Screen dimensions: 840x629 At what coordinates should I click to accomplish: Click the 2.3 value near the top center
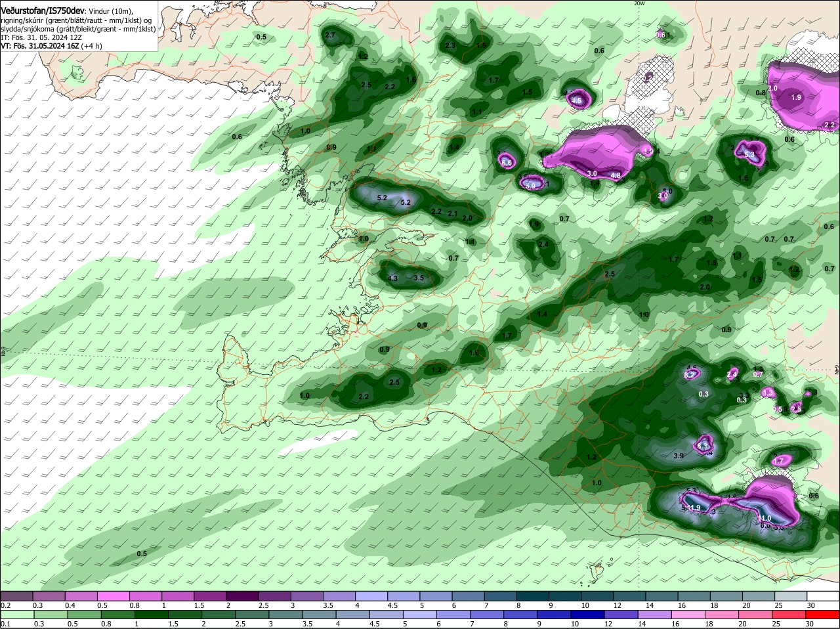pyautogui.click(x=450, y=46)
